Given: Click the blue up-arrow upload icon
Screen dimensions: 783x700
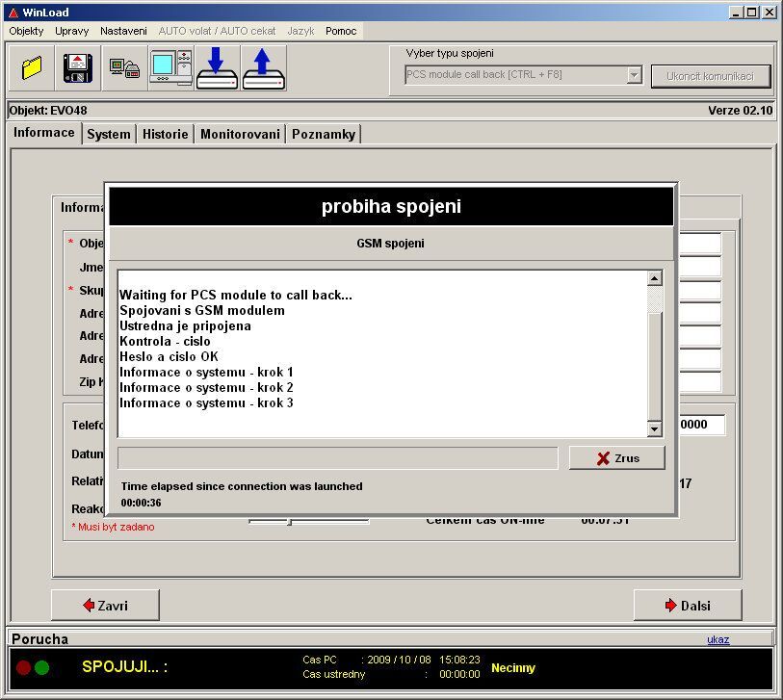Looking at the screenshot, I should pos(263,68).
